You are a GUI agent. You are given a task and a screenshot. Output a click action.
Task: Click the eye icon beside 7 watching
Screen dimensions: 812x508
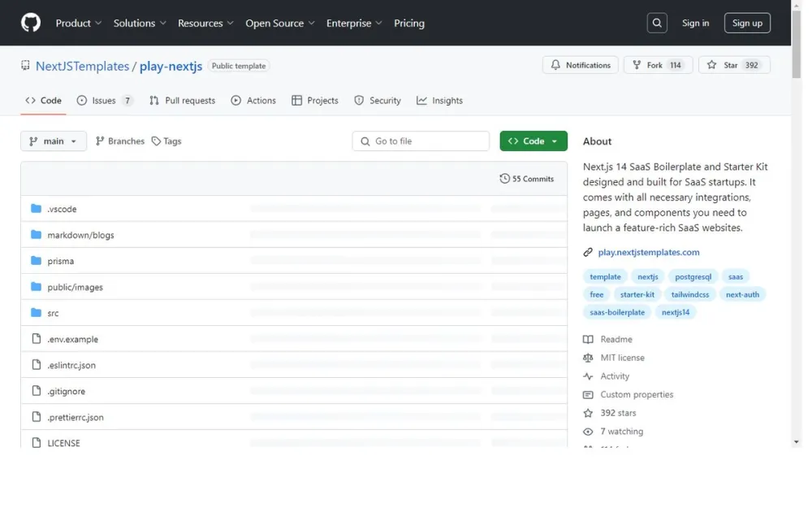(588, 432)
